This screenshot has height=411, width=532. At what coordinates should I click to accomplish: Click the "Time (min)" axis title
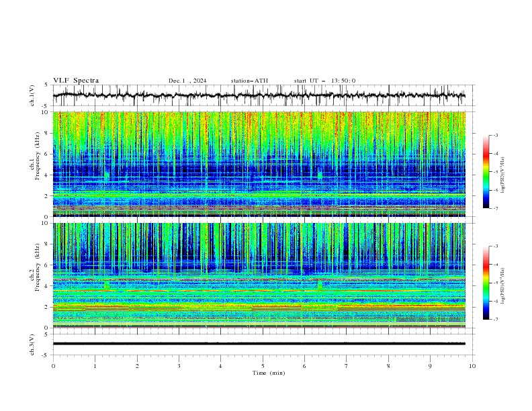click(269, 373)
